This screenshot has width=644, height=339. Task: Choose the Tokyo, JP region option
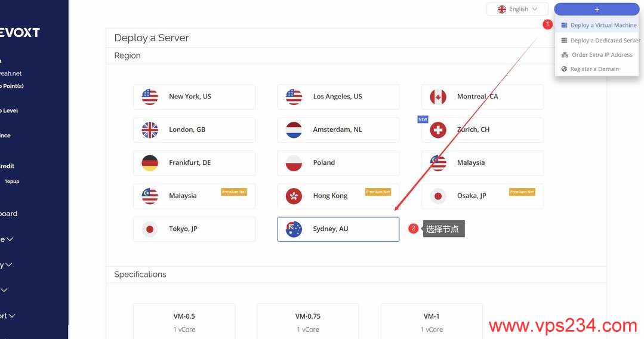(x=194, y=229)
